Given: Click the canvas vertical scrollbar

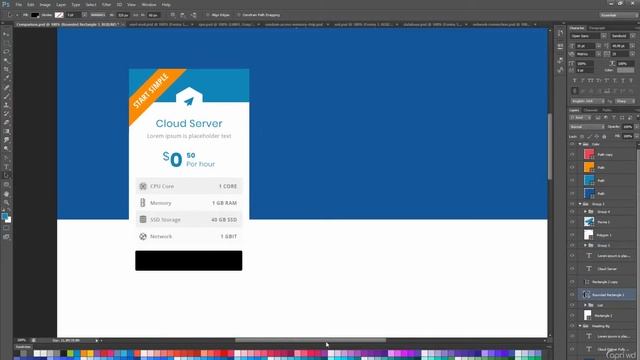Looking at the screenshot, I should [x=550, y=146].
